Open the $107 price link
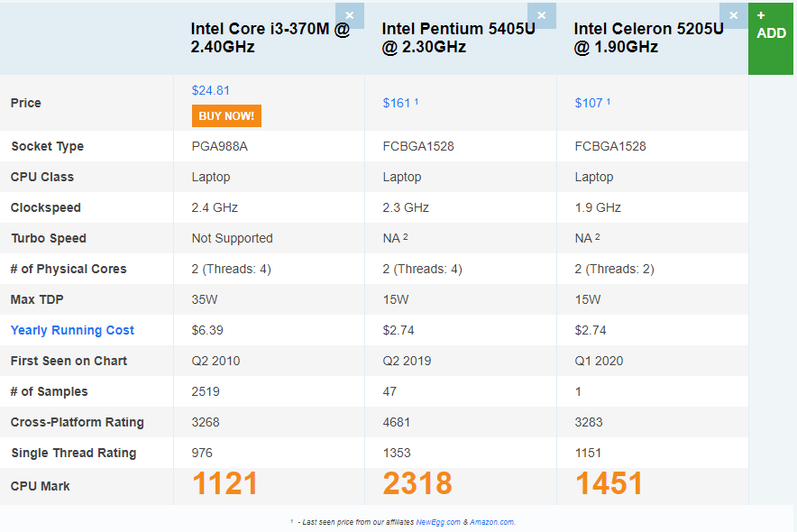This screenshot has height=532, width=797. coord(589,103)
